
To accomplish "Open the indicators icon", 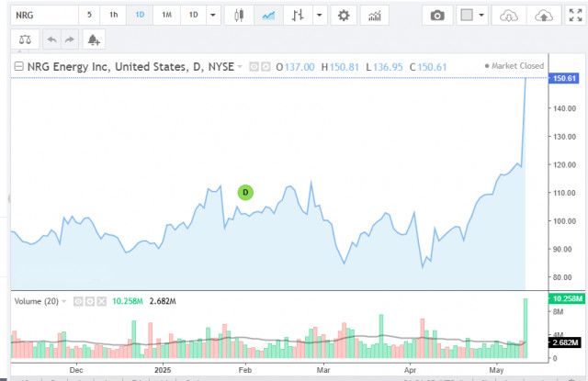I will click(375, 16).
